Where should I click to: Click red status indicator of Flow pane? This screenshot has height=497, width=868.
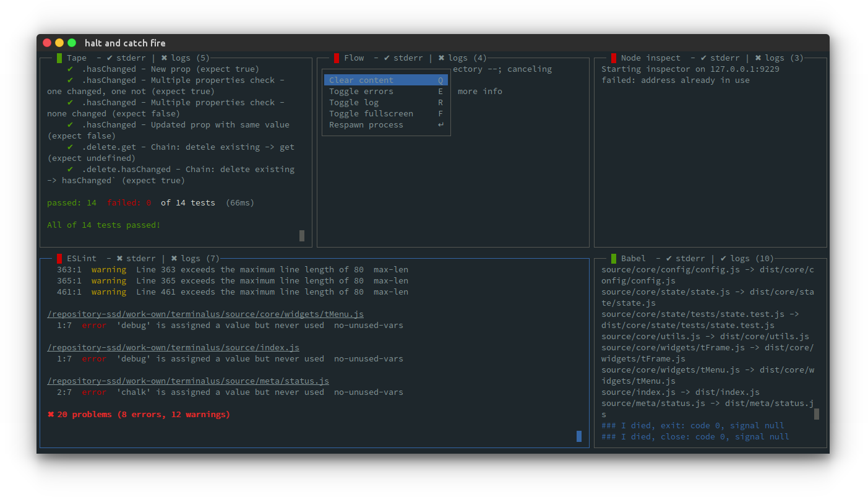pyautogui.click(x=337, y=58)
